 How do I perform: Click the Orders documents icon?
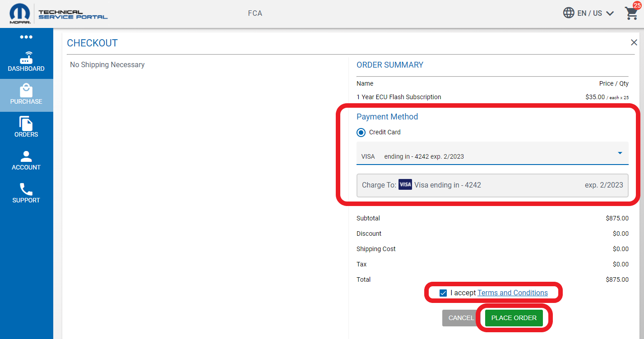[26, 123]
